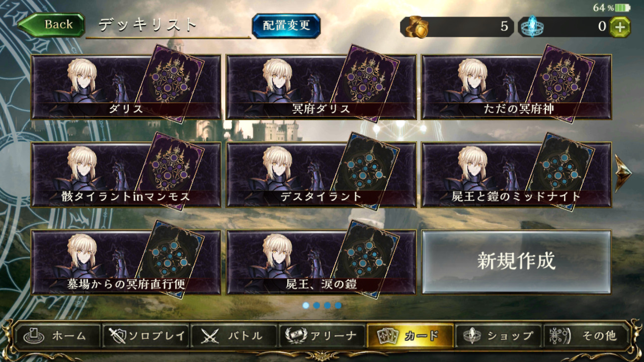Tap the green plus icon to add crystals

click(620, 27)
